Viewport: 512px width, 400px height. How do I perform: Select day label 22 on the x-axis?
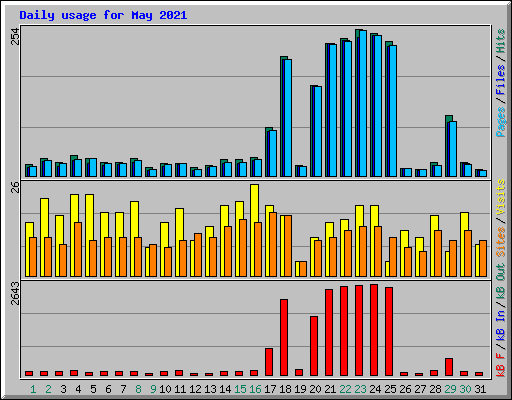(345, 389)
